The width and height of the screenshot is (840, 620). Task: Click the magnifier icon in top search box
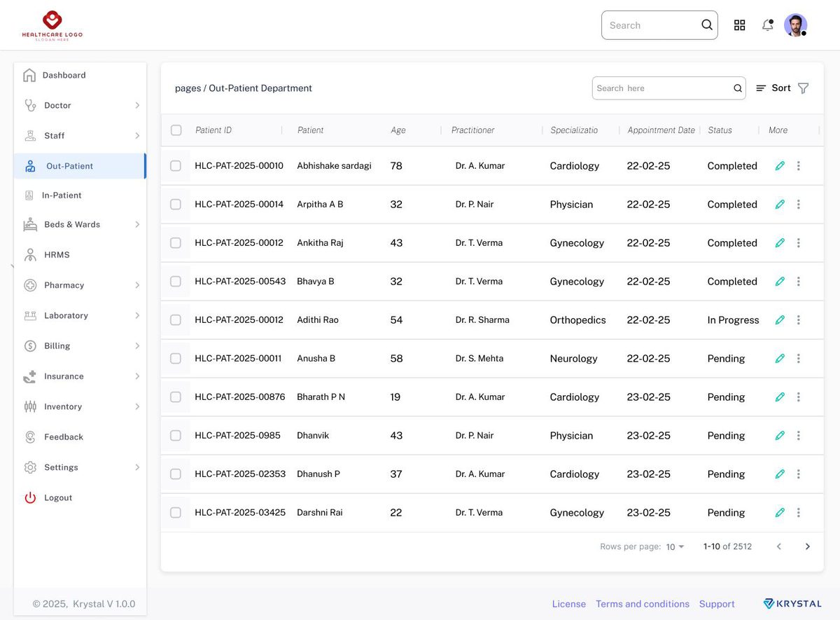(x=707, y=25)
